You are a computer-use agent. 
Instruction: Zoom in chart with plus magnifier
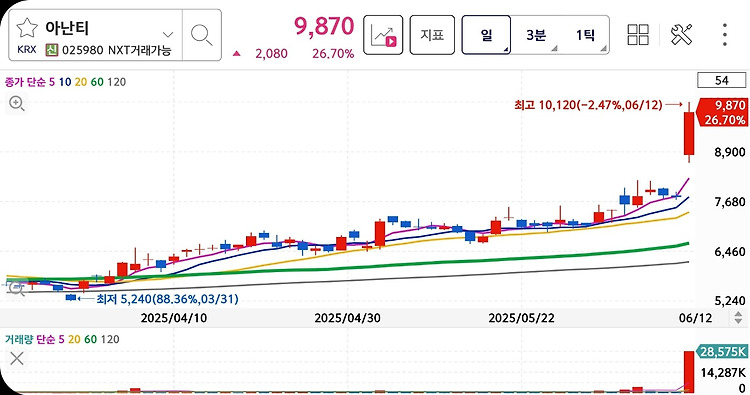17,103
